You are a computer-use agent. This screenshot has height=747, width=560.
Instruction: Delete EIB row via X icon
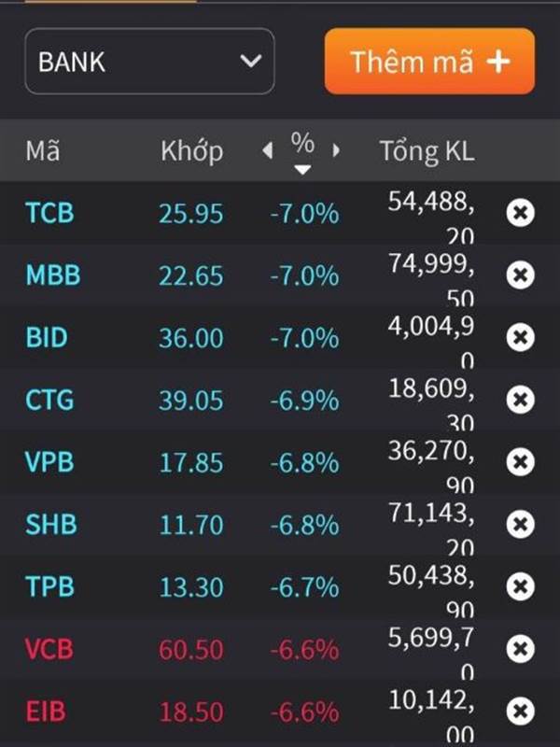(x=520, y=711)
